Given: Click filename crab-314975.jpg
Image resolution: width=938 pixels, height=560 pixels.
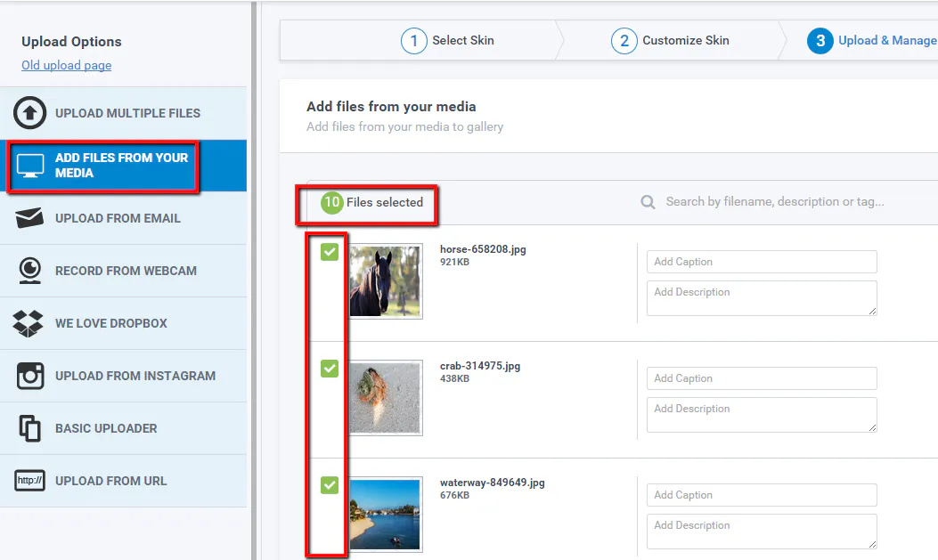Looking at the screenshot, I should coord(480,366).
